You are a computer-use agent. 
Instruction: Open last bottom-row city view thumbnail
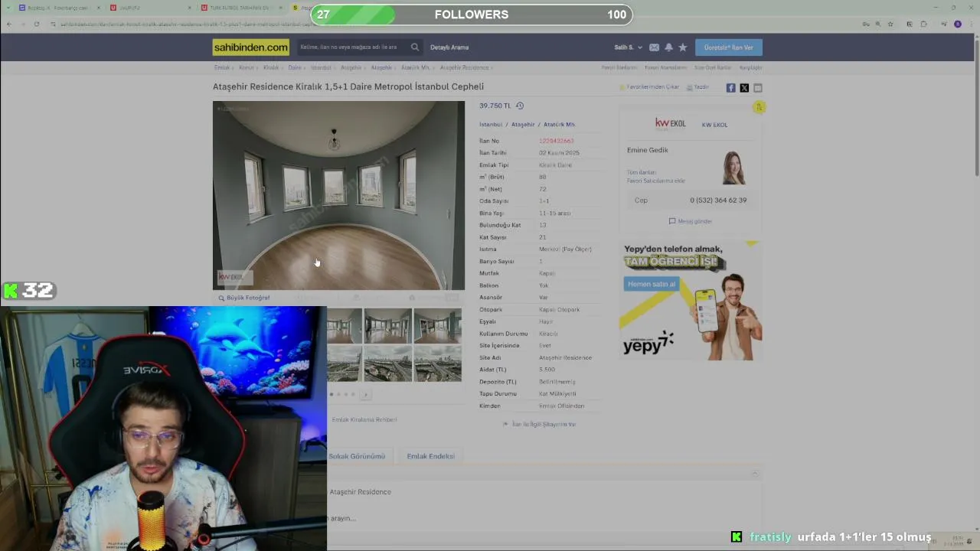438,363
